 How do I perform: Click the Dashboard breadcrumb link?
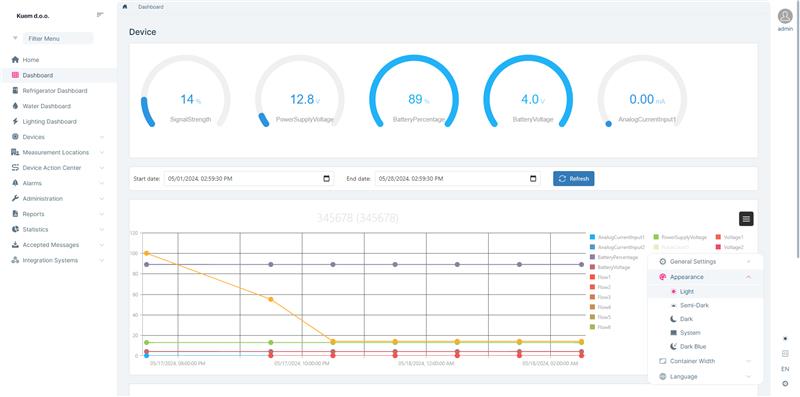click(151, 7)
